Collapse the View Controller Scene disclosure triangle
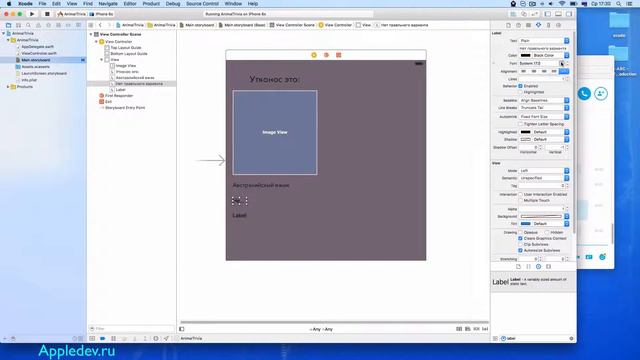 tap(91, 35)
